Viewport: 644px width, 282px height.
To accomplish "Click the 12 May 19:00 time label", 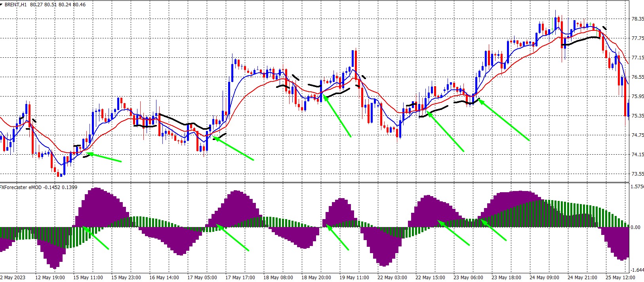I will pos(50,278).
